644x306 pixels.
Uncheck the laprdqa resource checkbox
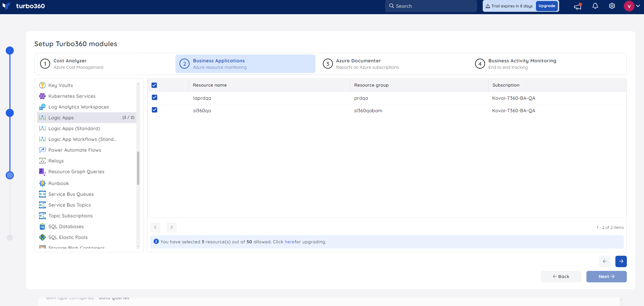155,97
